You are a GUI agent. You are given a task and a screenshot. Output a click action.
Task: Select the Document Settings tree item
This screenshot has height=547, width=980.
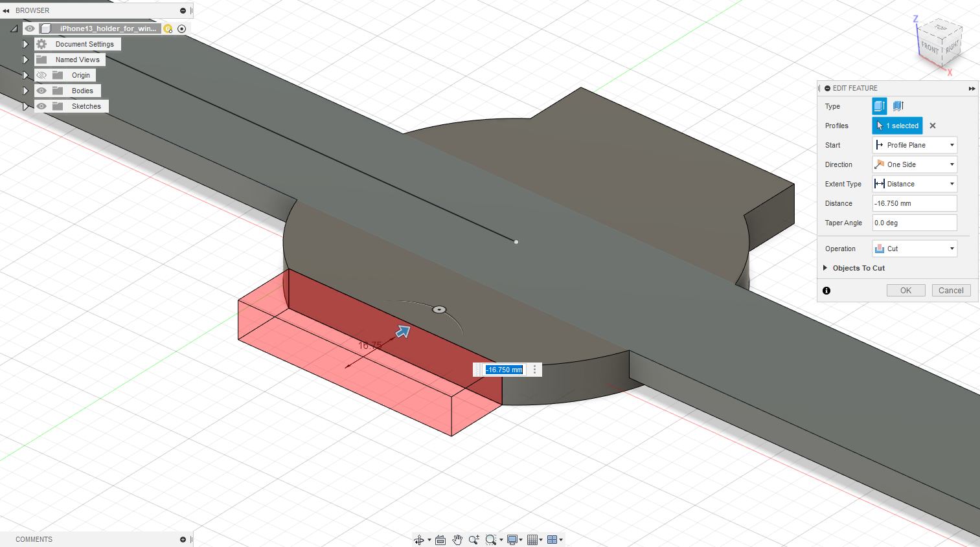84,44
